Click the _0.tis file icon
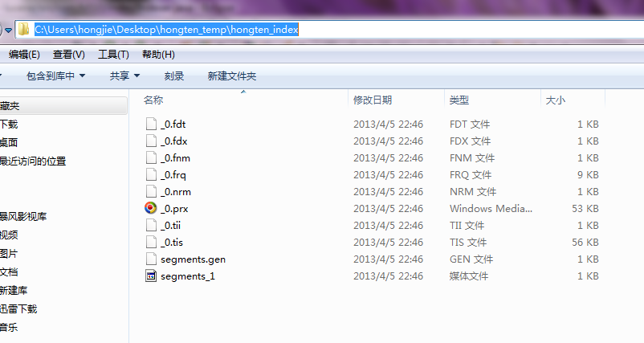The height and width of the screenshot is (343, 644). [151, 242]
